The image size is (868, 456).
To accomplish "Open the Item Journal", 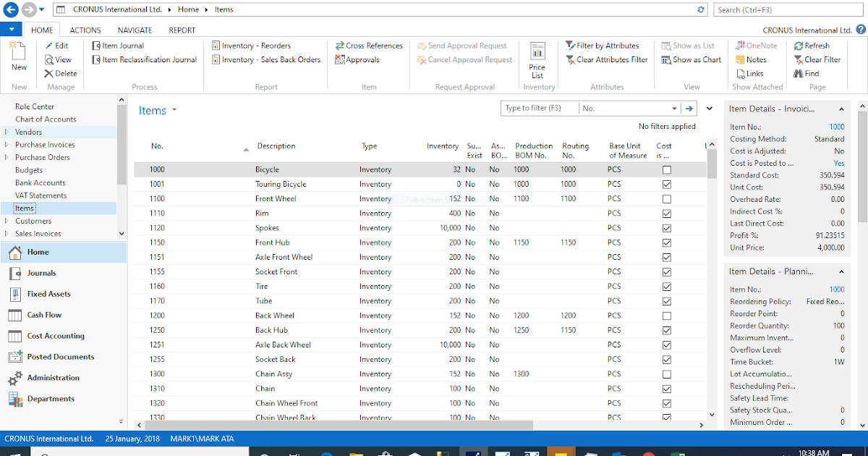I will point(122,45).
